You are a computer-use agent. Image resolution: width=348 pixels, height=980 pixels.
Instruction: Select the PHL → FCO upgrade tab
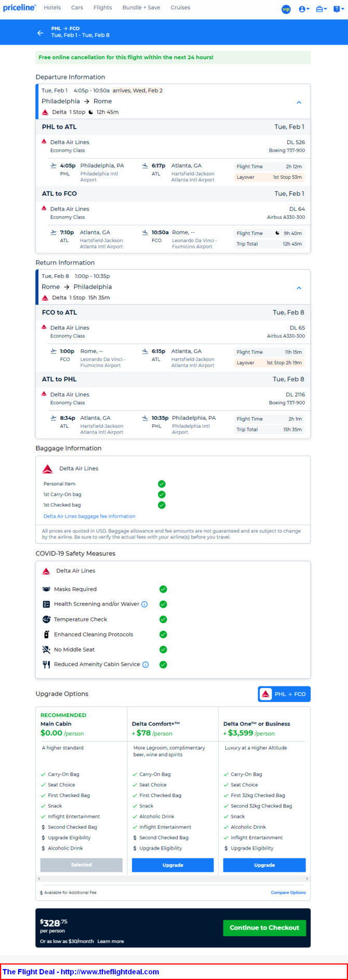[x=284, y=694]
